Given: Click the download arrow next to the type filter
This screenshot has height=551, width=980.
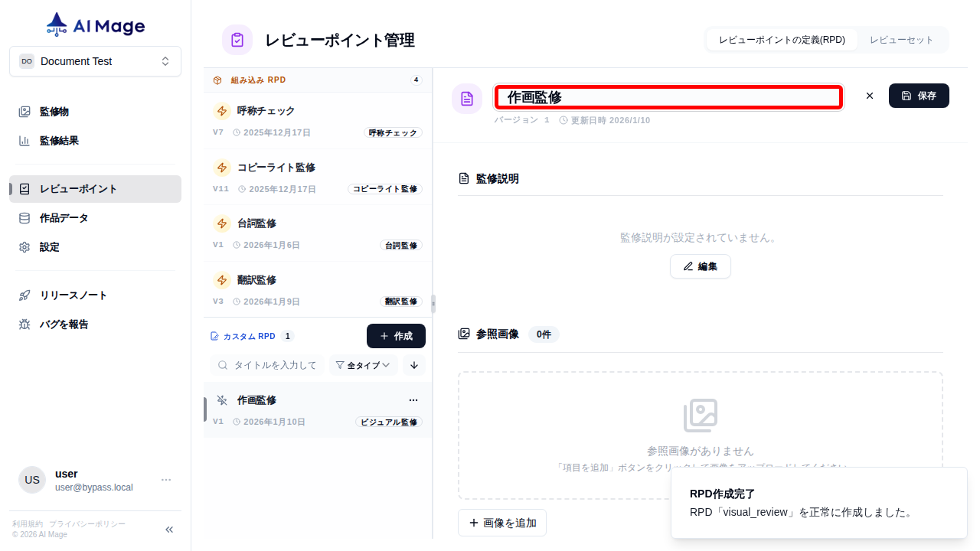Looking at the screenshot, I should [413, 365].
